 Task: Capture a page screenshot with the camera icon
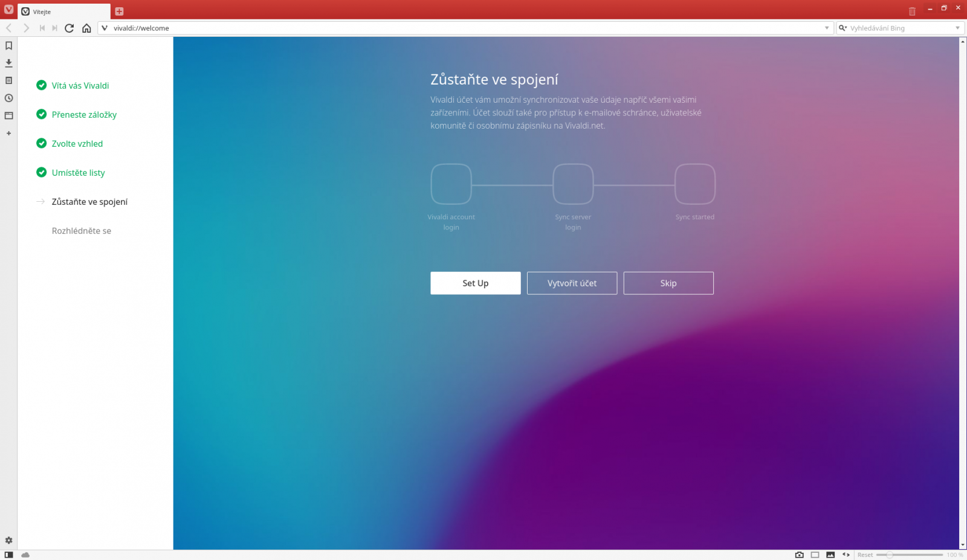tap(799, 554)
